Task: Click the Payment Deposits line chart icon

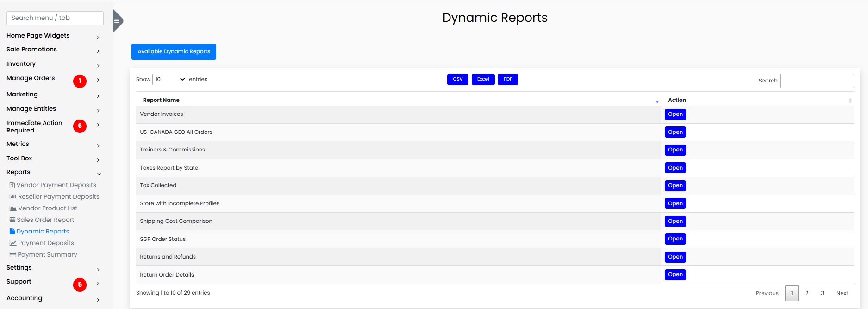Action: pyautogui.click(x=13, y=243)
